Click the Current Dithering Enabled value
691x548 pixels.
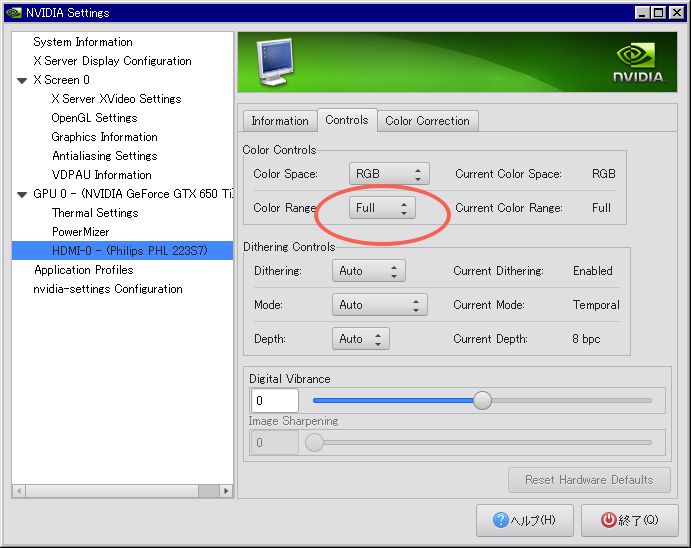[x=593, y=270]
